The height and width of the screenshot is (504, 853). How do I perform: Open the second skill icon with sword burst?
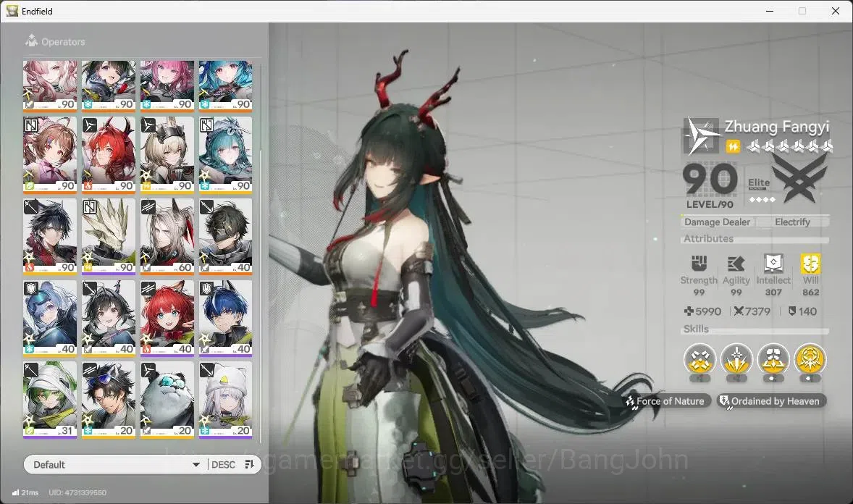(x=736, y=359)
